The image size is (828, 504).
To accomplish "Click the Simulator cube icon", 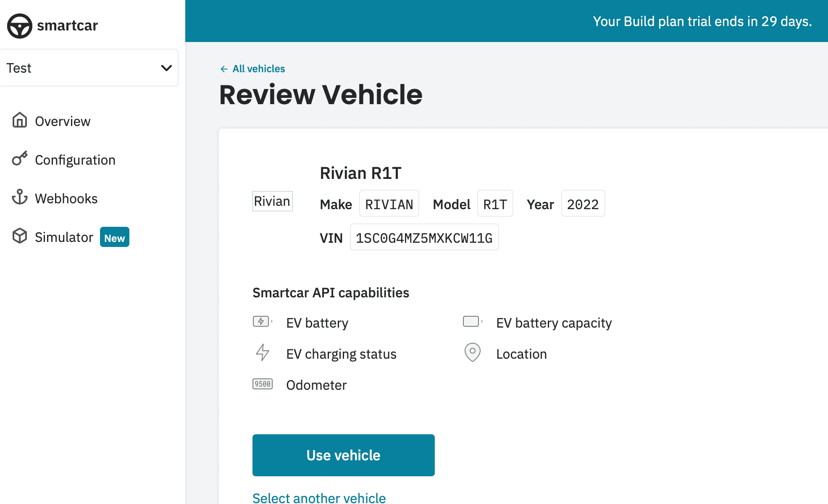I will pos(20,236).
